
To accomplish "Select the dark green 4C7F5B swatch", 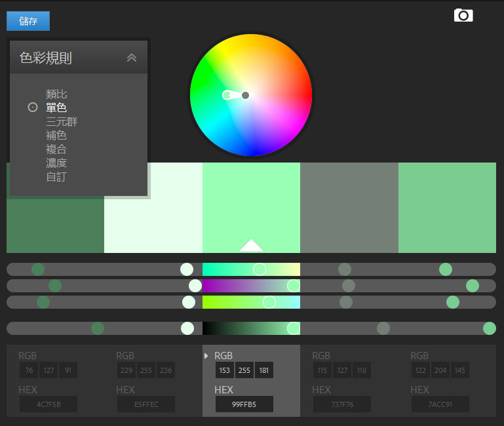I will pyautogui.click(x=55, y=225).
